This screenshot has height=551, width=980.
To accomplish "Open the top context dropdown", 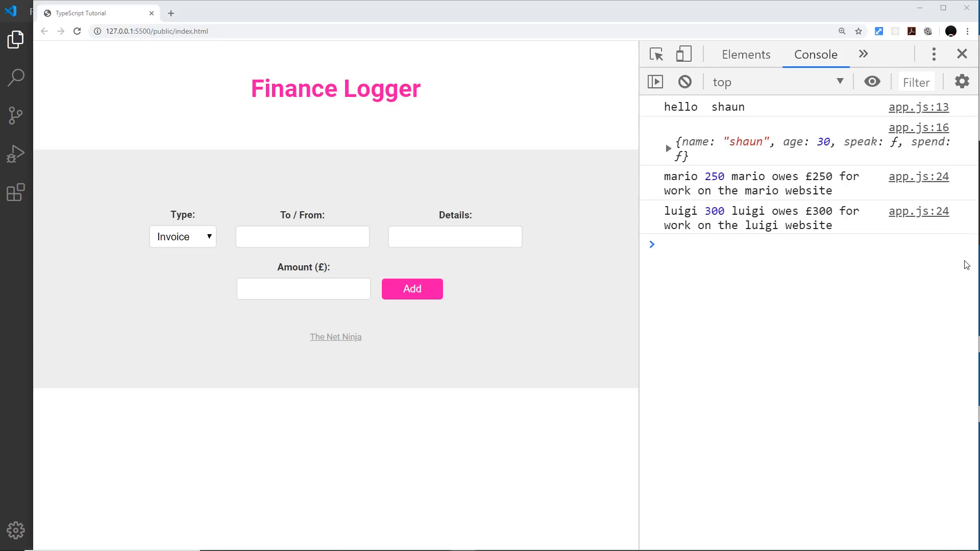I will click(778, 82).
